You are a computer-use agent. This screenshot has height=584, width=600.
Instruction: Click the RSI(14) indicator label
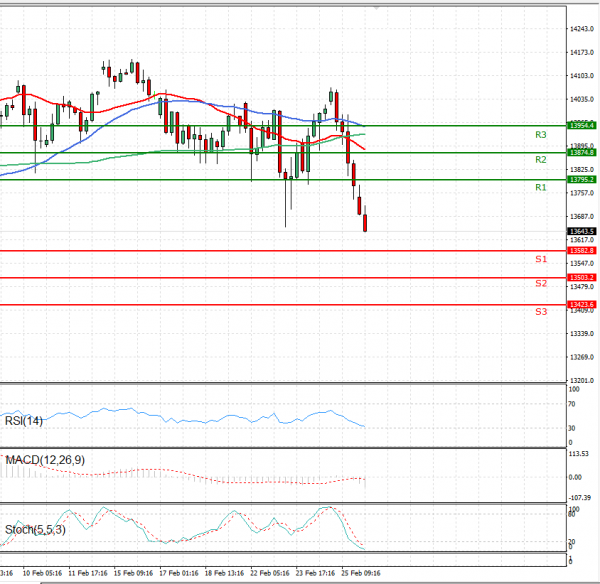24,421
